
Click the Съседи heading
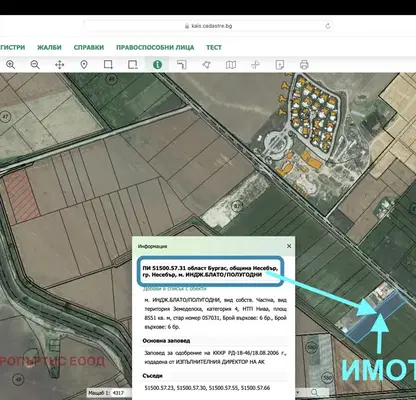tap(152, 376)
